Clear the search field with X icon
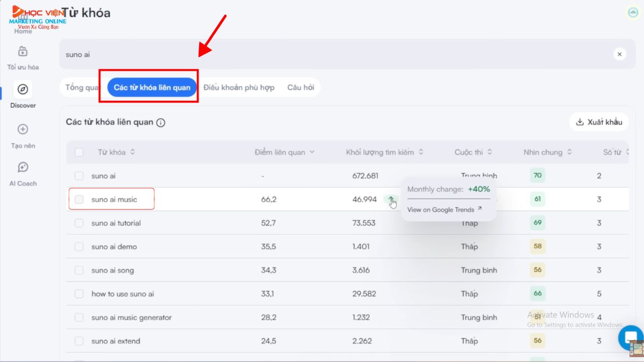644x362 pixels. (619, 54)
